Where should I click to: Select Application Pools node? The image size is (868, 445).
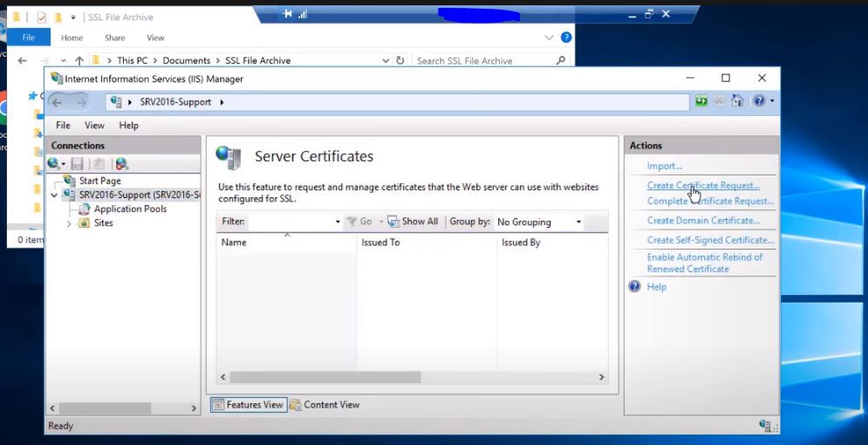tap(130, 209)
